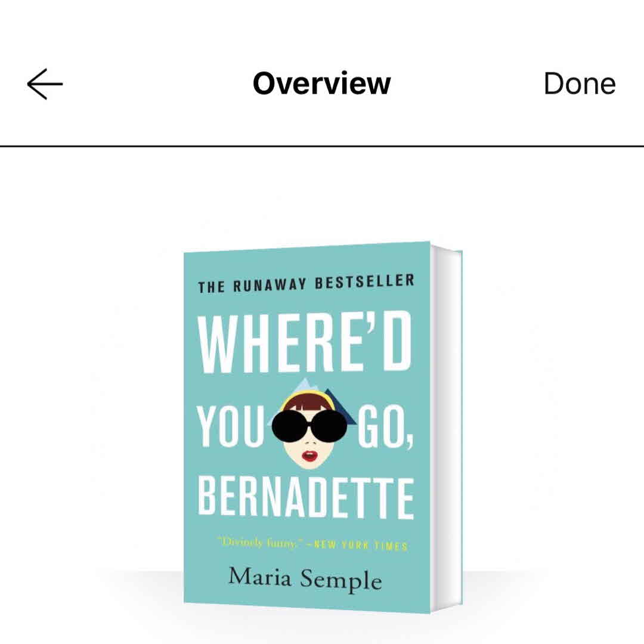Tap the red lips on the cover face

click(311, 457)
